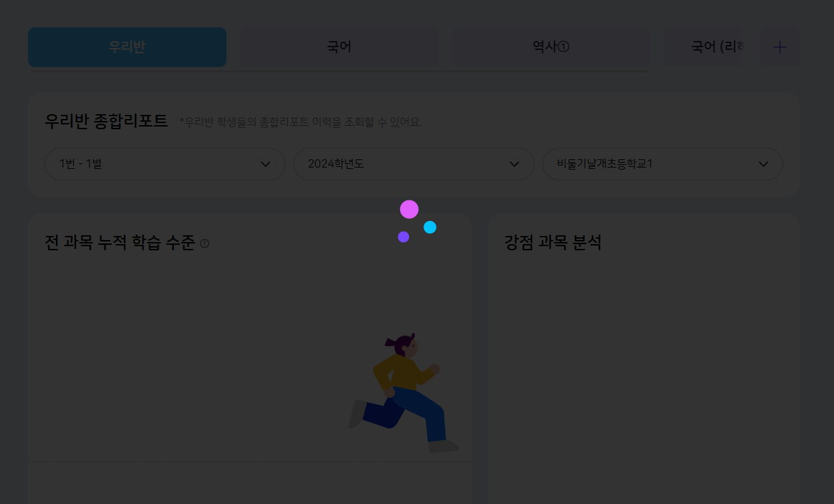Click the 강점 과목 분석 heading
The height and width of the screenshot is (504, 834).
[553, 242]
